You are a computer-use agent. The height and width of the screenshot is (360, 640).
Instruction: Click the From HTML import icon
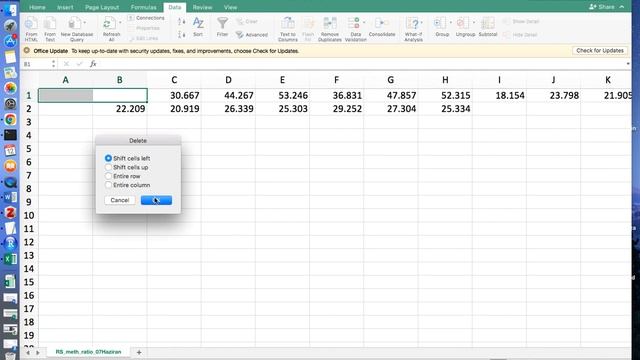(x=31, y=24)
